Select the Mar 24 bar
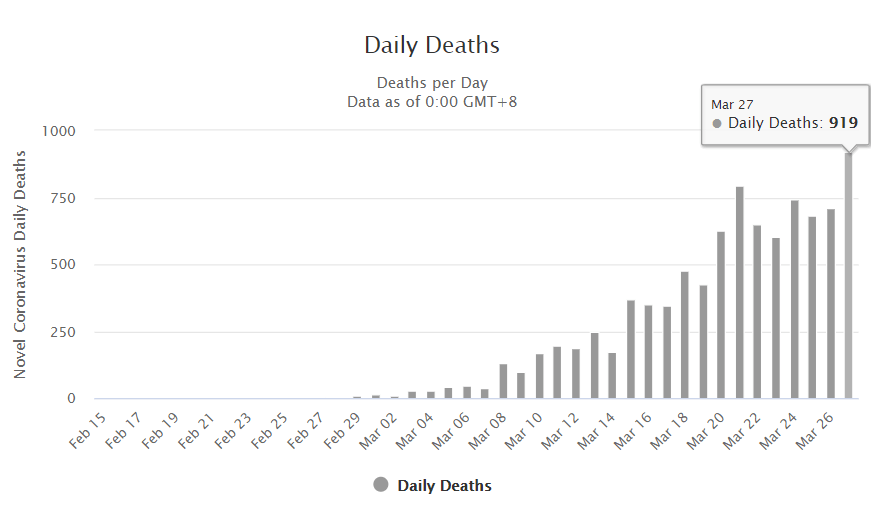The image size is (893, 523). tap(794, 299)
